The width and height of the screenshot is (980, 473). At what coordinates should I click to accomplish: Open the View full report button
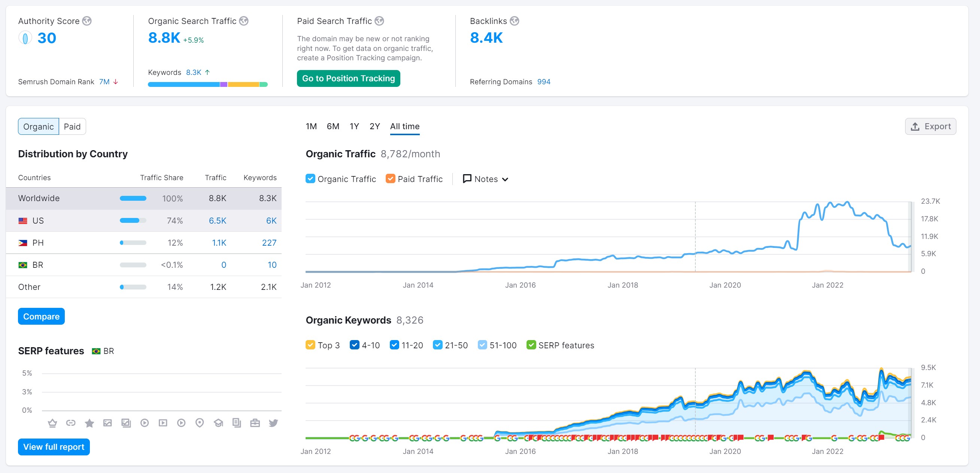click(x=54, y=447)
